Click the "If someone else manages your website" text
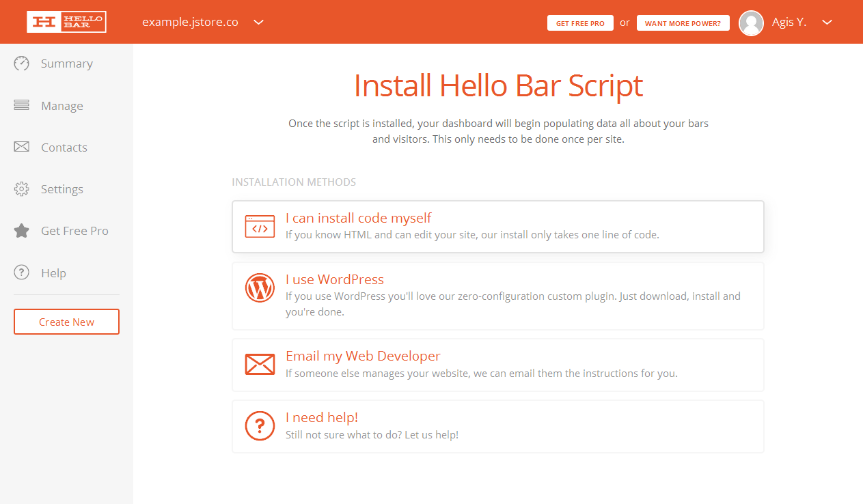 click(482, 374)
